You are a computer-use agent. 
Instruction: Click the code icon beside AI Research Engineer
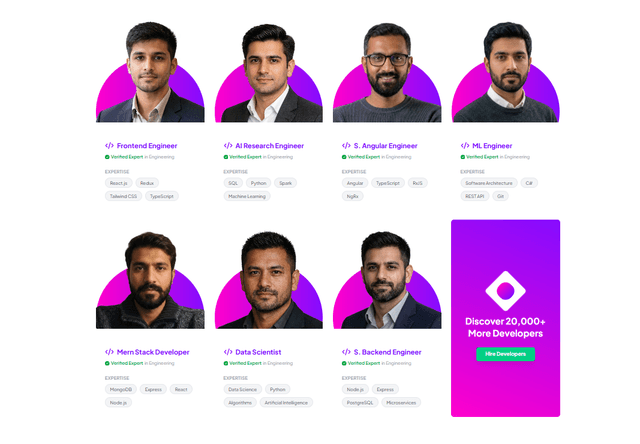228,146
